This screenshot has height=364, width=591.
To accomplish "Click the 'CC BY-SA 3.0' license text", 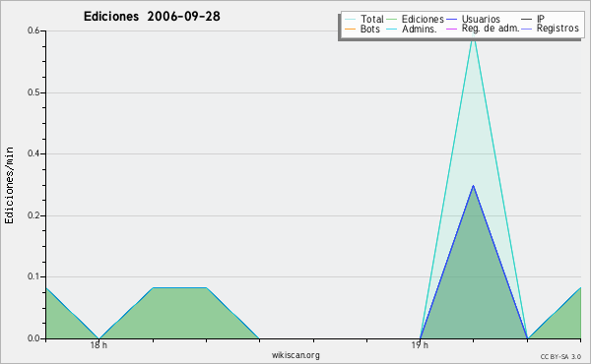I will 560,357.
